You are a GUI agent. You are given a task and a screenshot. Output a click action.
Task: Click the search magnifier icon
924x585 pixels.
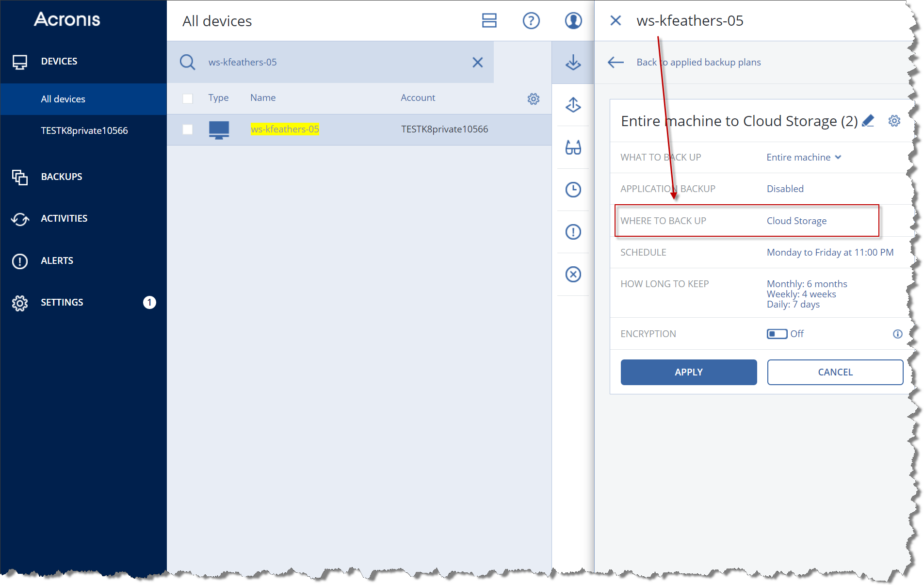click(x=187, y=62)
